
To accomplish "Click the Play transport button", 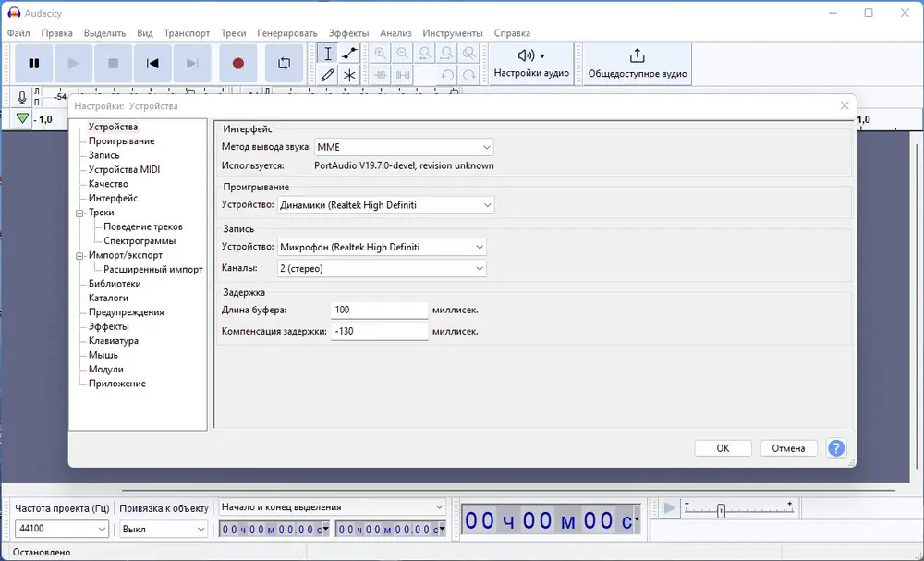I will click(73, 63).
